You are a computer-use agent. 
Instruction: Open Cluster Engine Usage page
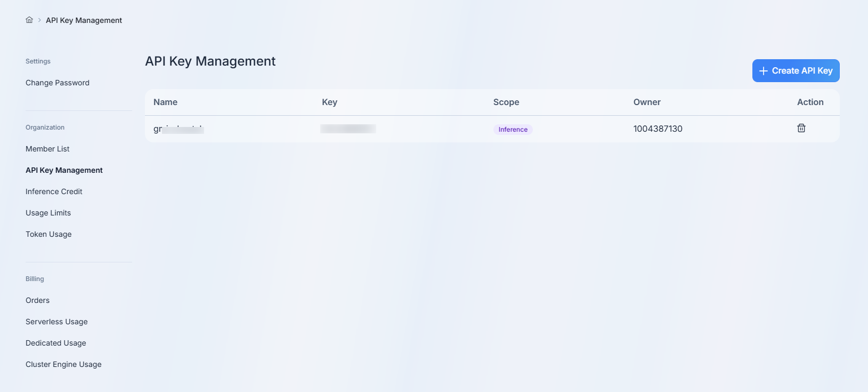coord(63,364)
